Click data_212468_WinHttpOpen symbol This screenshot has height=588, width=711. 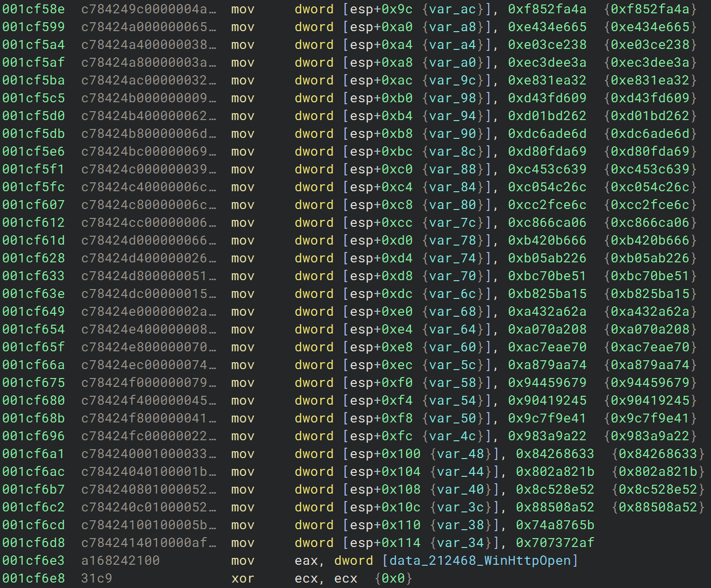pos(480,560)
